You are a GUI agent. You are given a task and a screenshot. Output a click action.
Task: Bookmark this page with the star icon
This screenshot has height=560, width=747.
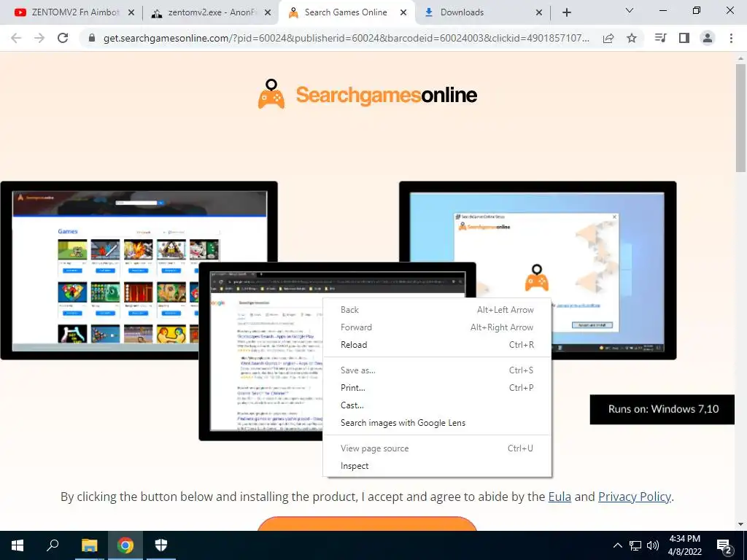pyautogui.click(x=632, y=38)
